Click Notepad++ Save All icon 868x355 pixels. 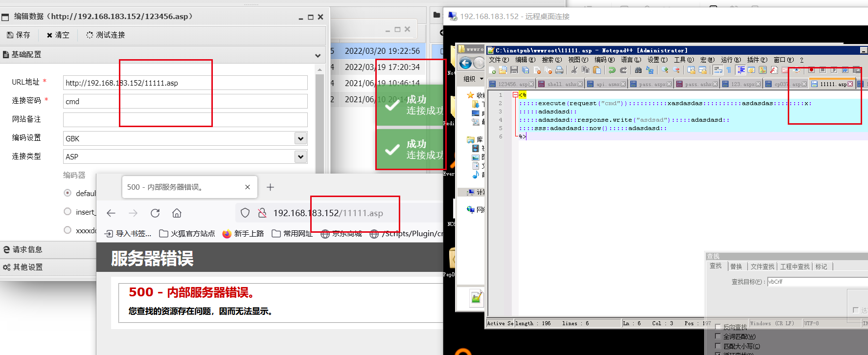click(x=525, y=70)
